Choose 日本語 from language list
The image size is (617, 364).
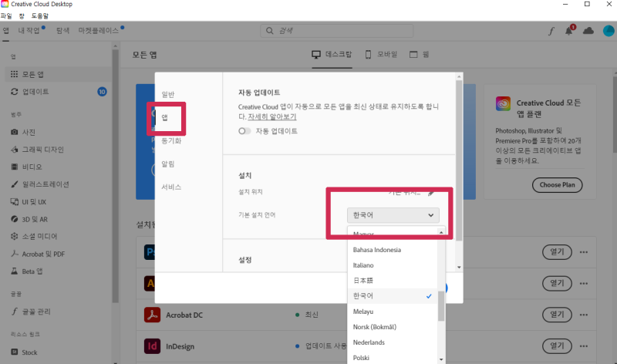(393, 281)
